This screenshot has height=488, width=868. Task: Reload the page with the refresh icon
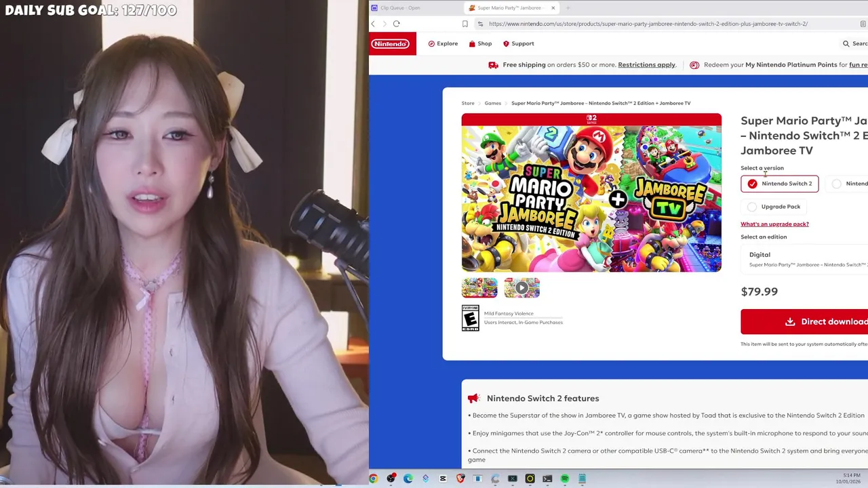click(x=396, y=24)
